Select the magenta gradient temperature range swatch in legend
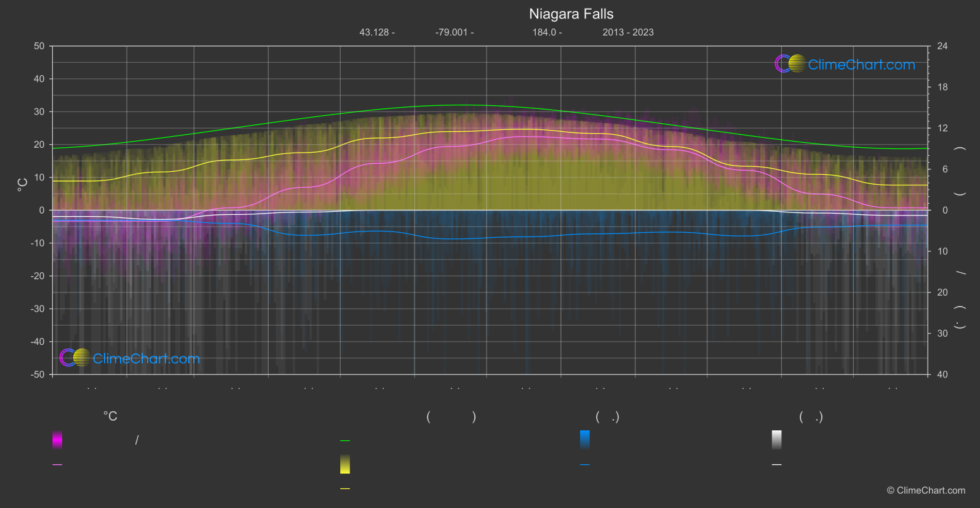 57,440
